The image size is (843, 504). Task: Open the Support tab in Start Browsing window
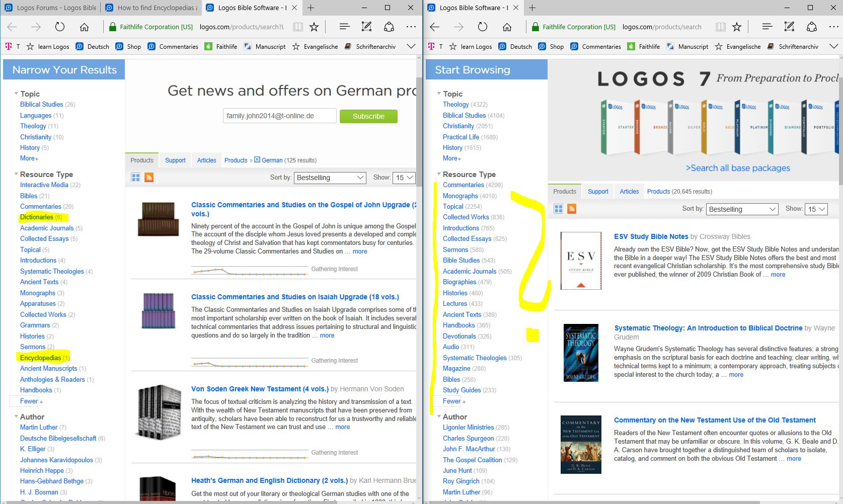coord(598,192)
